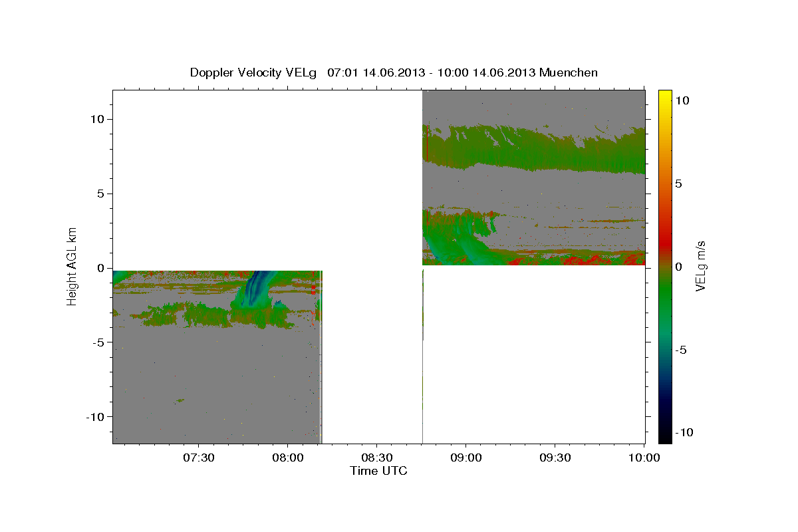Screen dimensions: 798x532
Task: Click the colorbar tick label -5
Action: [x=681, y=350]
